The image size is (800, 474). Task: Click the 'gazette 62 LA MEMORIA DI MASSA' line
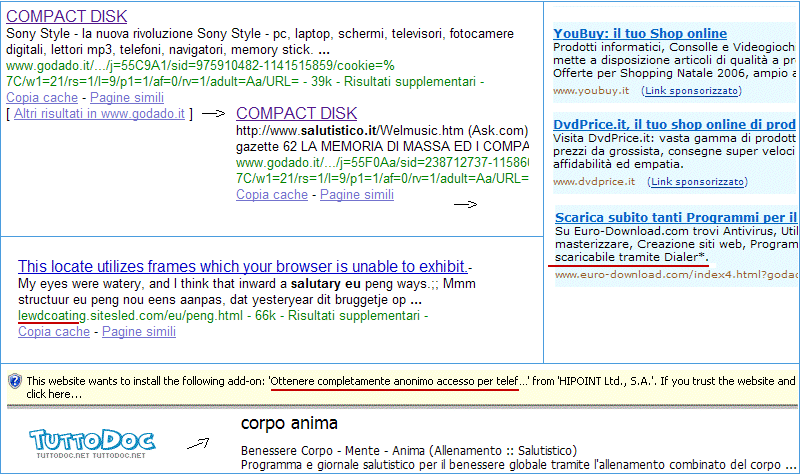pyautogui.click(x=382, y=146)
